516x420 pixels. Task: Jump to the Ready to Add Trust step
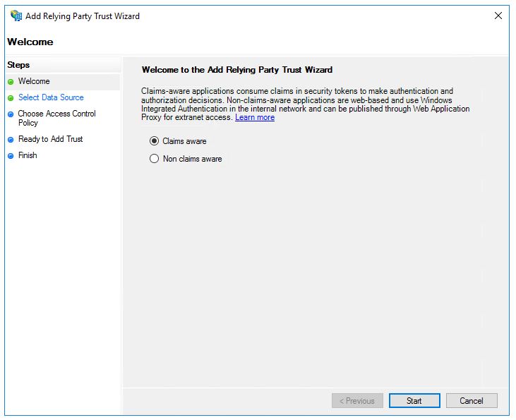(50, 139)
